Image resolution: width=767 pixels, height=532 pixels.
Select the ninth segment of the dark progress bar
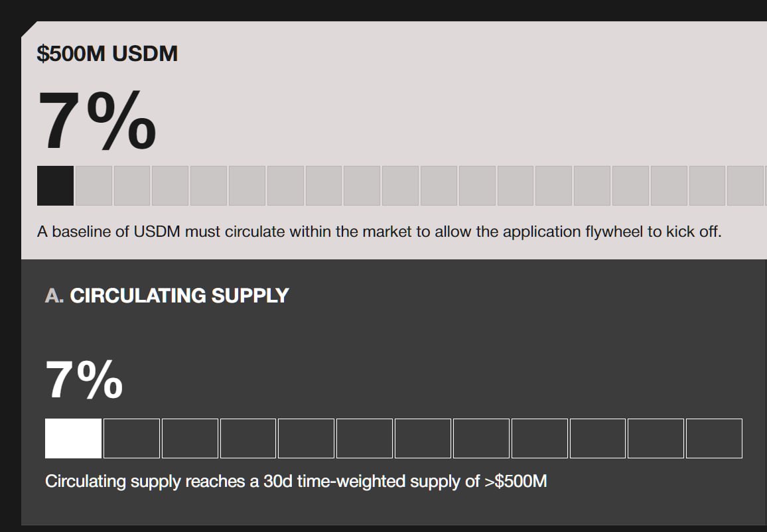[x=539, y=438]
